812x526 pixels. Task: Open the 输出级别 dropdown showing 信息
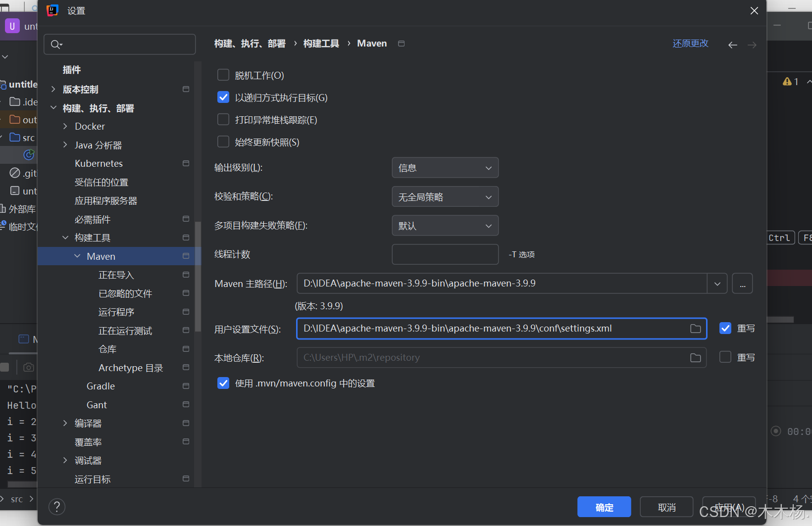click(445, 168)
